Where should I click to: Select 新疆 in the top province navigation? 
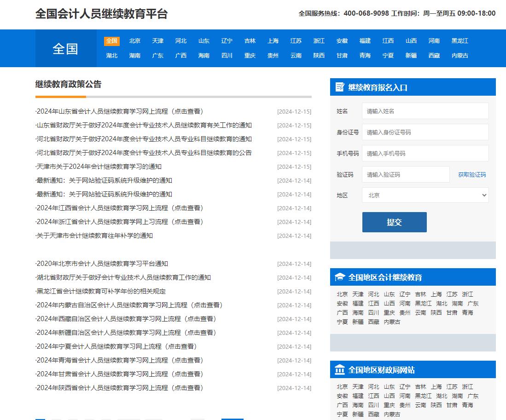pos(411,56)
